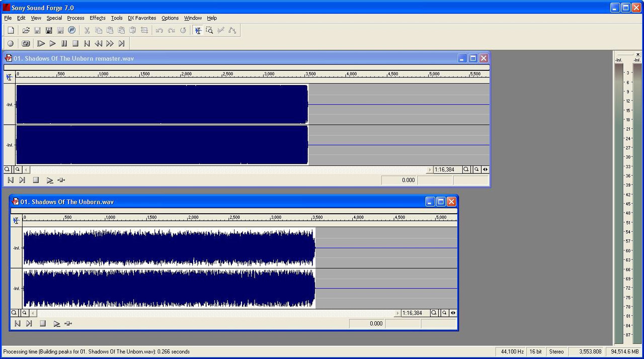Click time zoom in magnifier in Unborn.wav window
Screen dimensions: 644x359
434,313
